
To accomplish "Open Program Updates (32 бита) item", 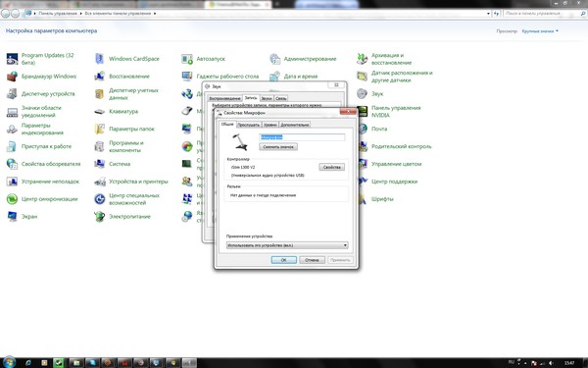I will [x=41, y=59].
